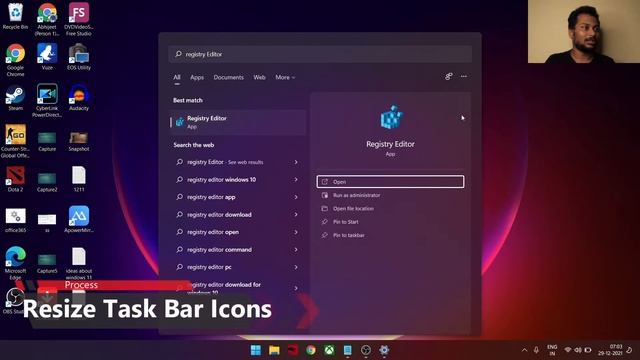Screen dimensions: 640x360
Task: Select the Registry Editor best match result
Action: click(238, 122)
